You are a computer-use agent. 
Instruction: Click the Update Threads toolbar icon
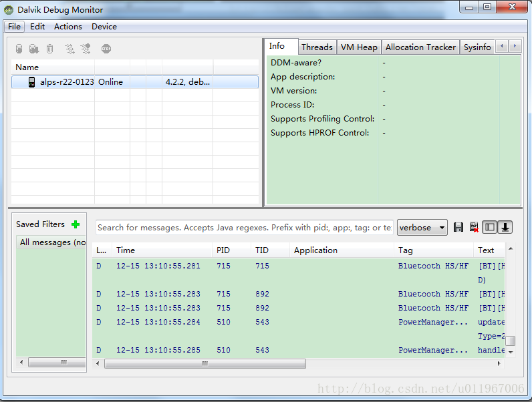pyautogui.click(x=70, y=49)
